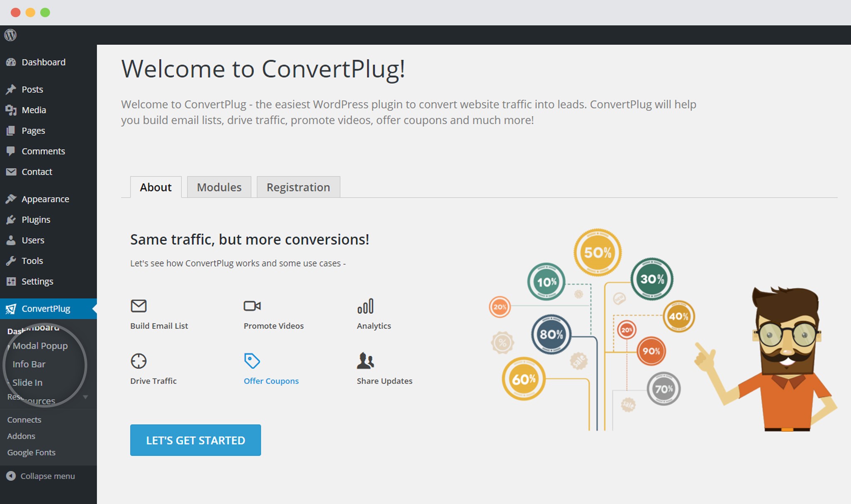The width and height of the screenshot is (851, 504).
Task: Click the Offer Coupons link text
Action: click(x=271, y=381)
